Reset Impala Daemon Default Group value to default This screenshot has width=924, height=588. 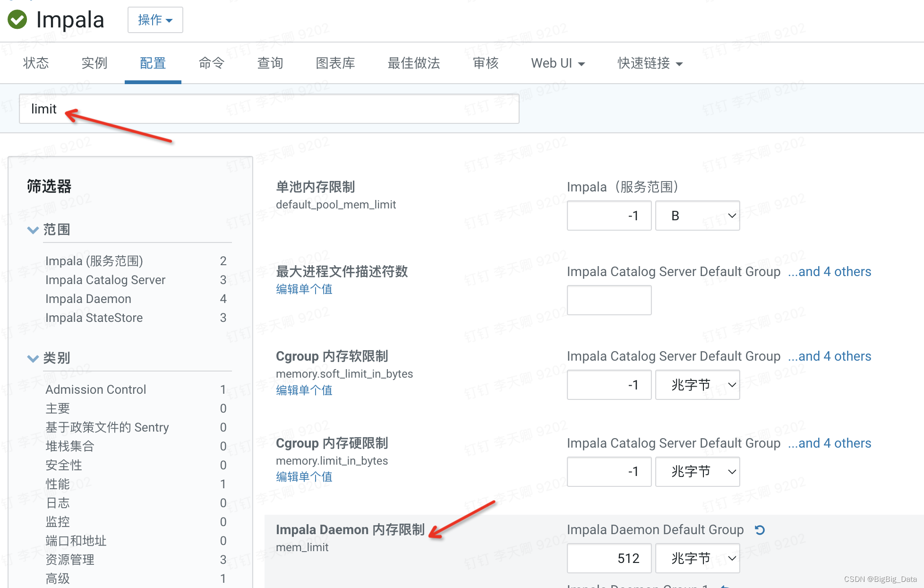coord(760,529)
